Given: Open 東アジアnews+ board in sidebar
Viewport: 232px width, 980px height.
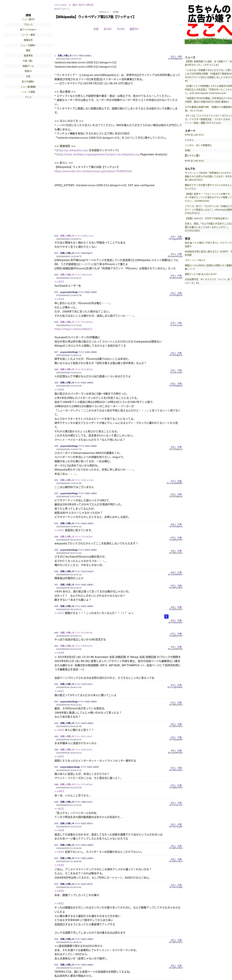Looking at the screenshot, I should click(x=28, y=30).
